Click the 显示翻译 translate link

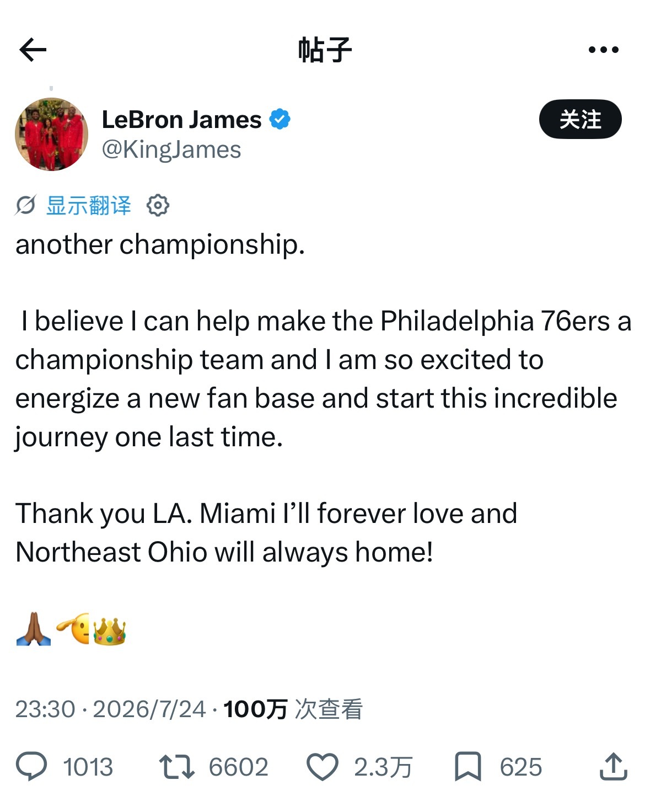point(89,205)
